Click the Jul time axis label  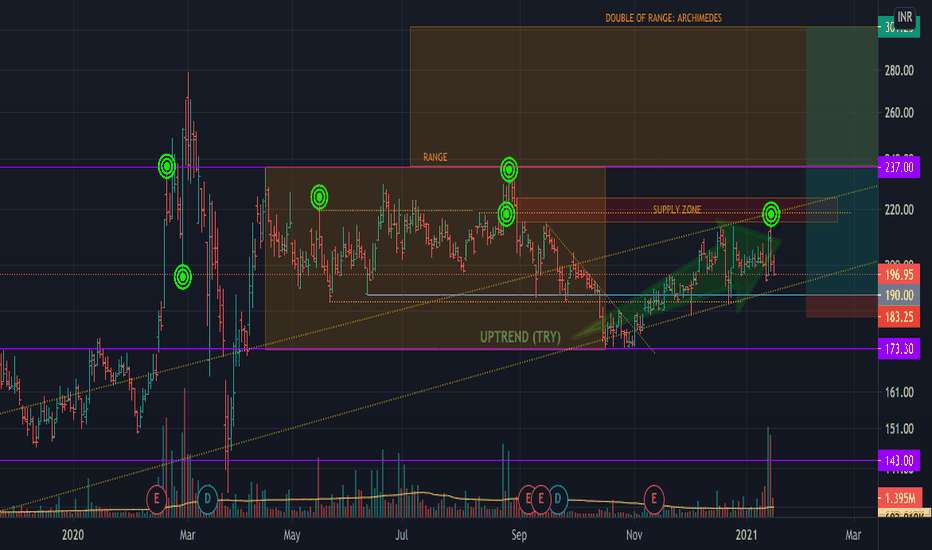[x=402, y=535]
